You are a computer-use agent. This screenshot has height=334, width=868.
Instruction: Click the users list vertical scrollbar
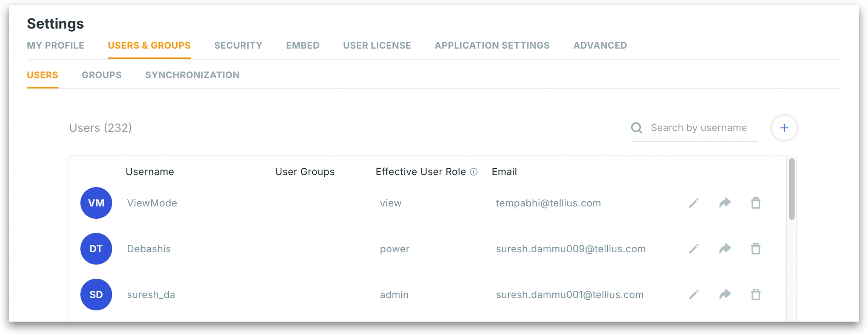coord(792,189)
